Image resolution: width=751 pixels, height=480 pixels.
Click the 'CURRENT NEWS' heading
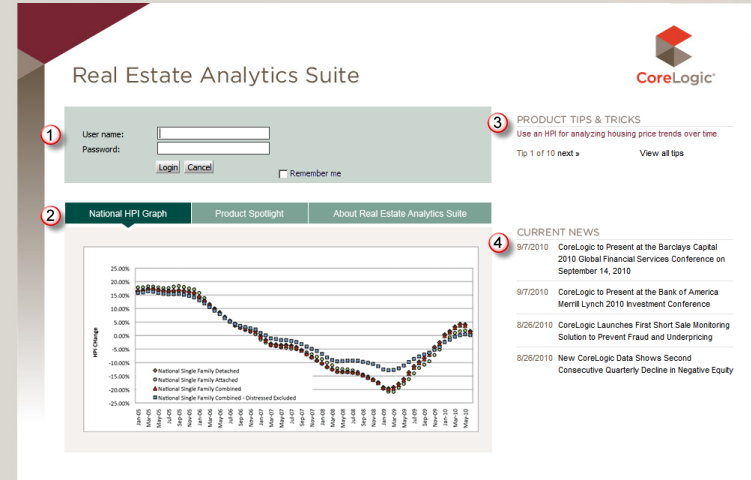click(558, 232)
